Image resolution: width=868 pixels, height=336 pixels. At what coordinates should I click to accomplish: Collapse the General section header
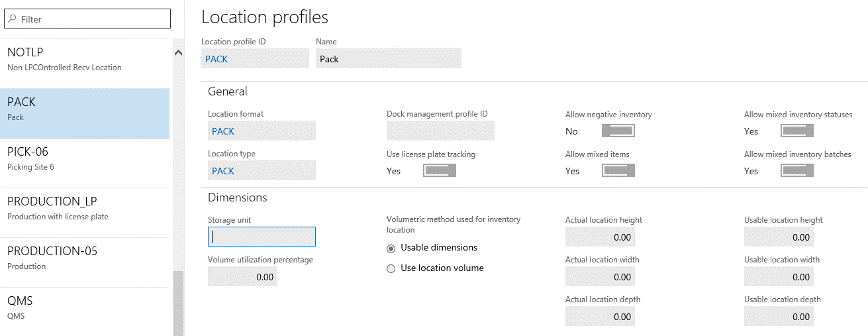click(228, 91)
